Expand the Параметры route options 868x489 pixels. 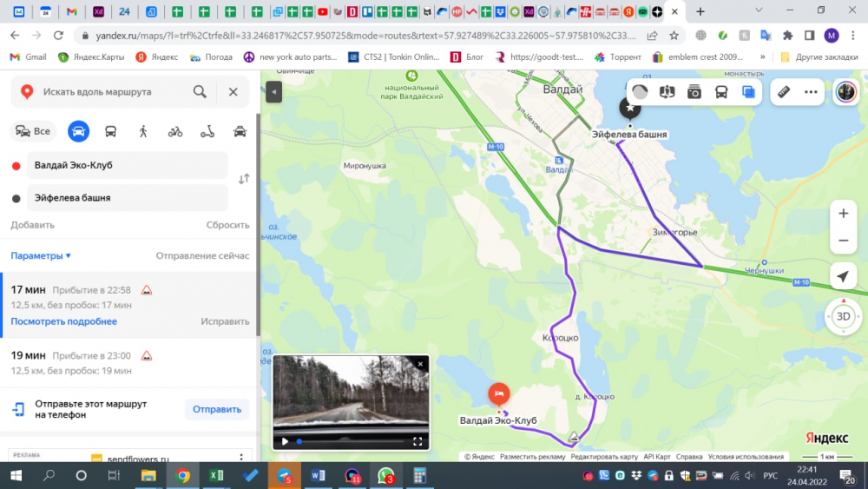click(x=41, y=256)
